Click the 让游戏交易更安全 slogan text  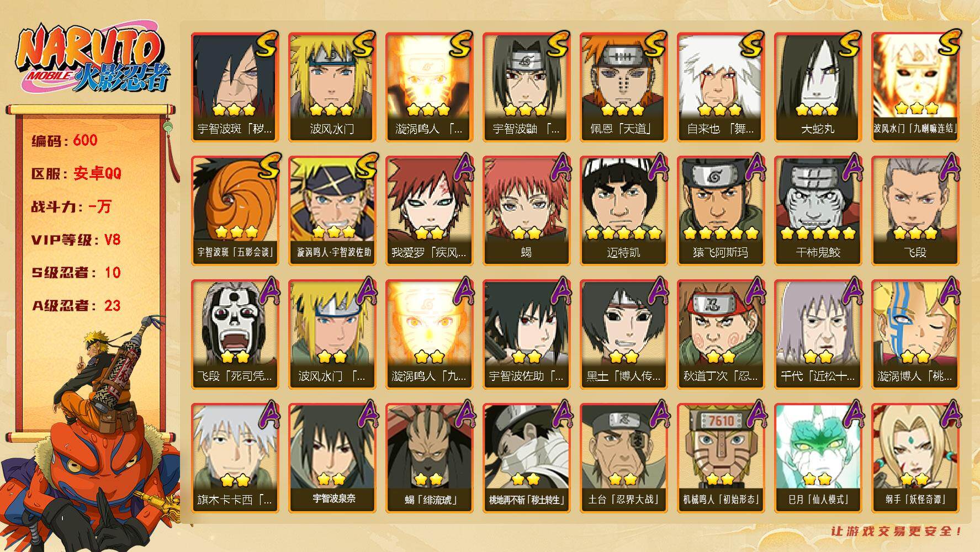tap(897, 531)
